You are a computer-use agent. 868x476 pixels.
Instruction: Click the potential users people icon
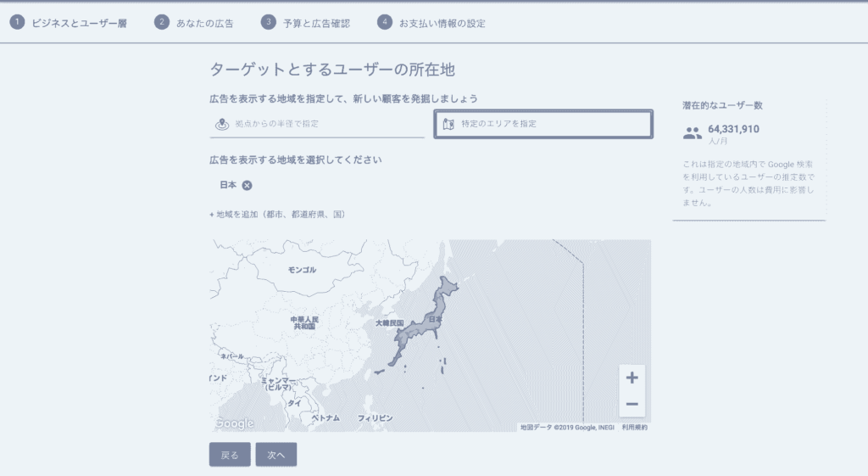click(693, 133)
